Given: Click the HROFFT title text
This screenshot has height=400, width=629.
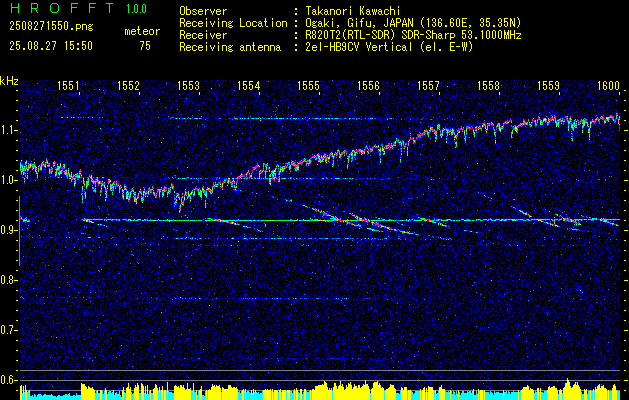Looking at the screenshot, I should coord(62,8).
